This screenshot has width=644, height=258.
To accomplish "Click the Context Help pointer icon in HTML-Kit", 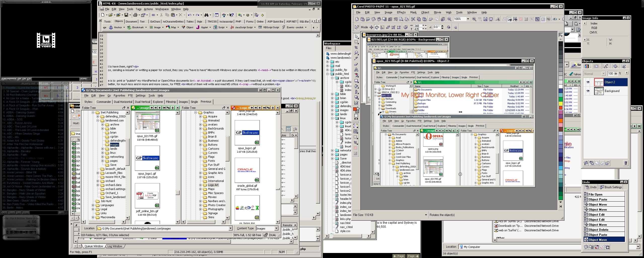I will (232, 15).
